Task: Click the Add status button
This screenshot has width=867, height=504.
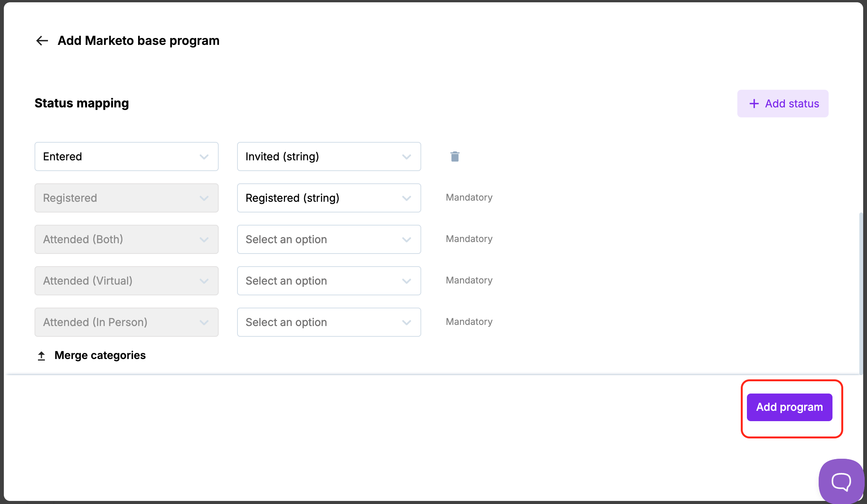Action: coord(783,104)
